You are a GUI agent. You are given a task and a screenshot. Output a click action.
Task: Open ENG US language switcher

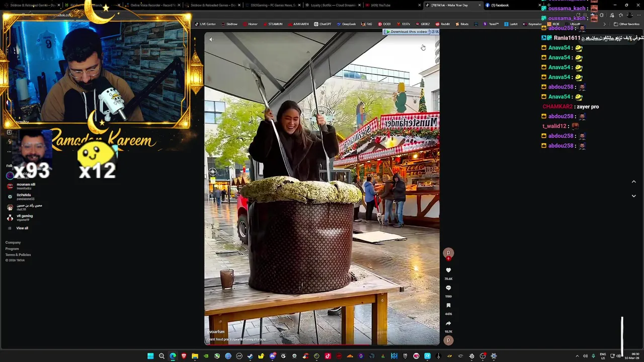(603, 356)
